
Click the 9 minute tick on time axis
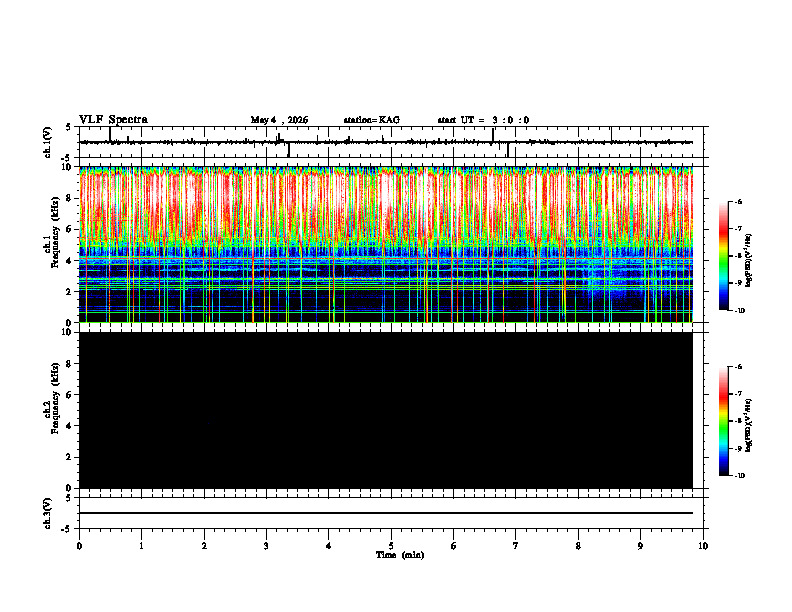(640, 546)
